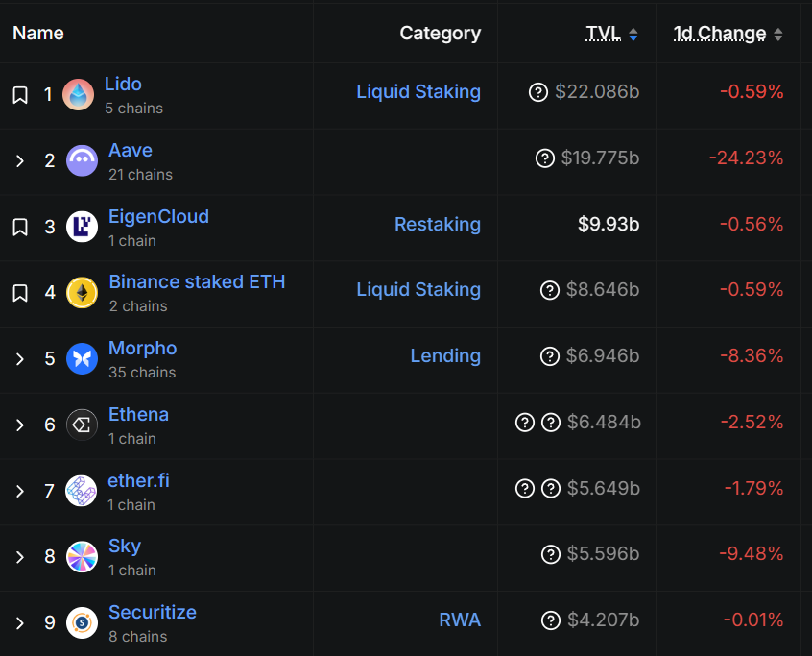Click the Aave ghost logo
812x656 pixels.
pyautogui.click(x=82, y=160)
